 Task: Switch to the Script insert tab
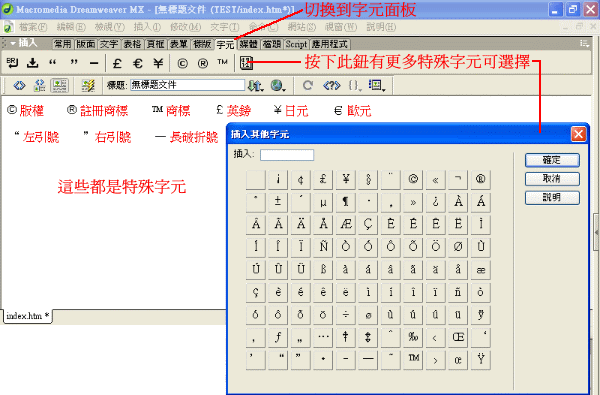[x=296, y=44]
